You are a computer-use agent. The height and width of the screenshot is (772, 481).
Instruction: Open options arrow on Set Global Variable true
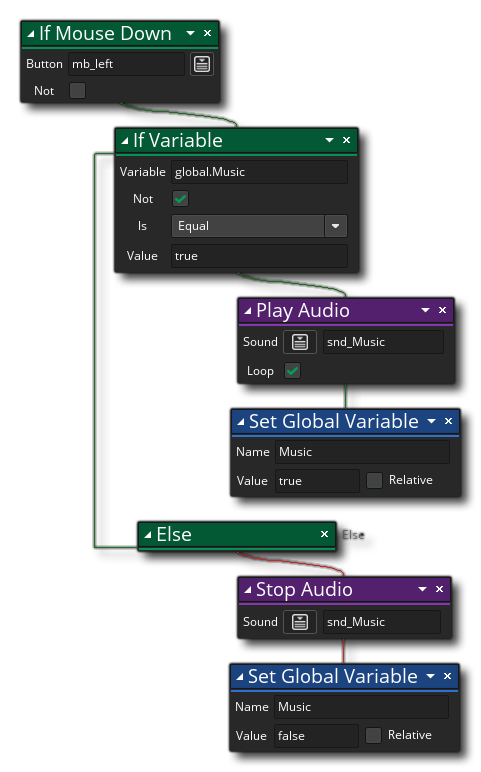(x=432, y=421)
